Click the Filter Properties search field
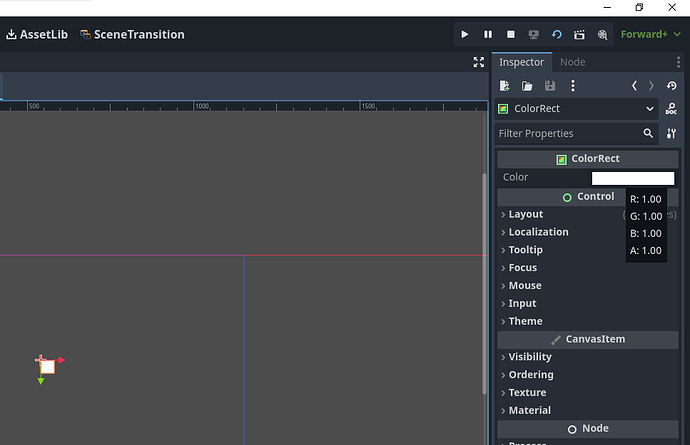 [x=567, y=133]
